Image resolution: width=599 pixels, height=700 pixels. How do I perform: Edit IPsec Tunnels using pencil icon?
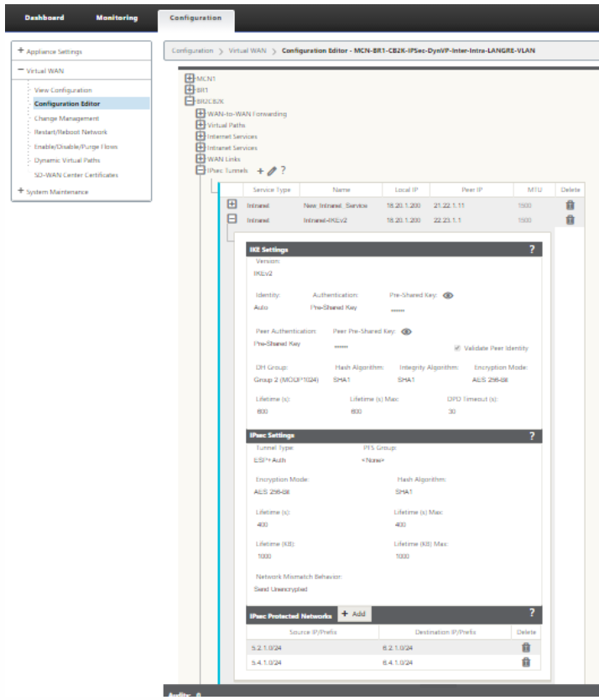point(272,171)
